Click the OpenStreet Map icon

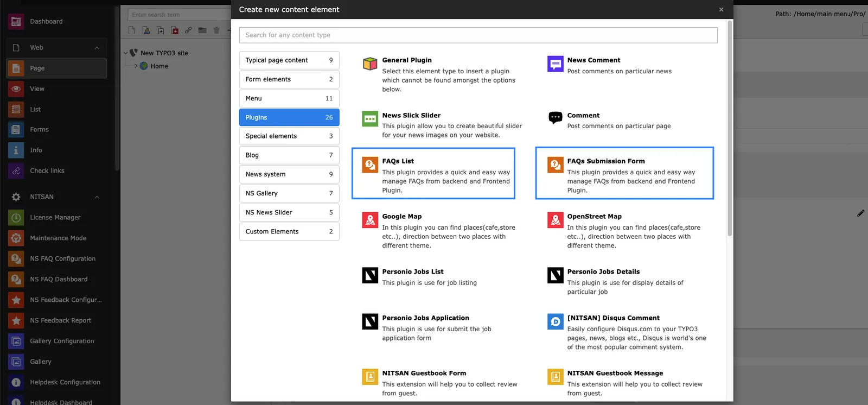coord(556,220)
